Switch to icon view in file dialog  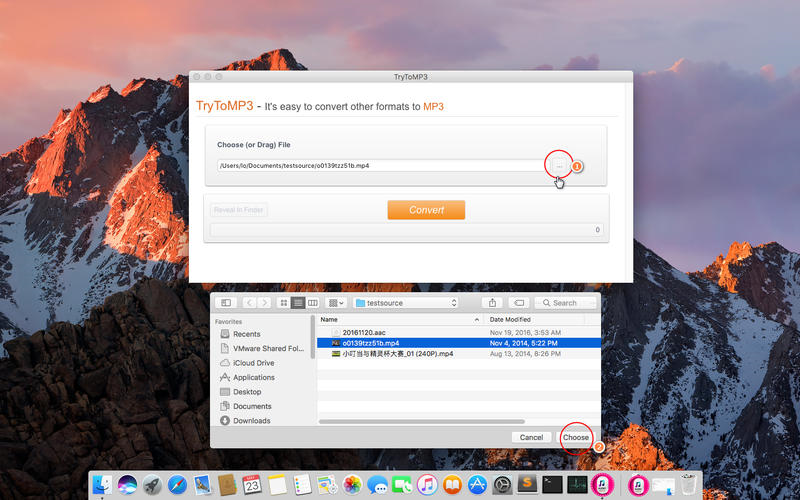coord(284,303)
